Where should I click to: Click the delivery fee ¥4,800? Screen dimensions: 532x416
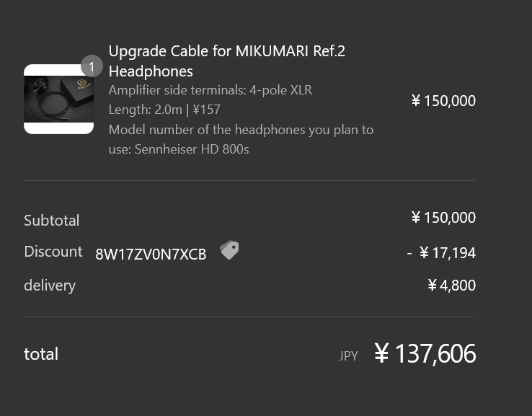(x=451, y=286)
